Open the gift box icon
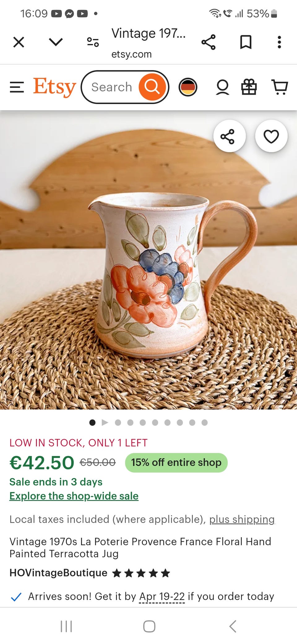297x644 pixels. tap(249, 87)
